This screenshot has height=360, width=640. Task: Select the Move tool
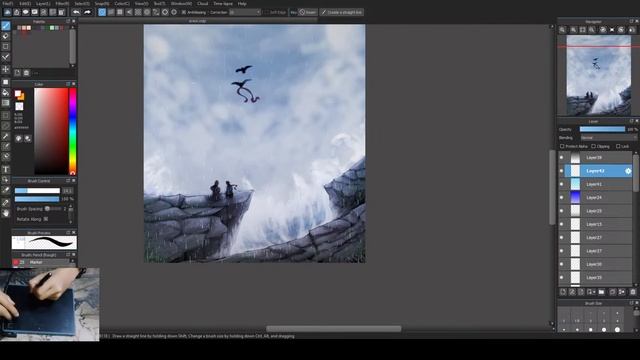(6, 69)
